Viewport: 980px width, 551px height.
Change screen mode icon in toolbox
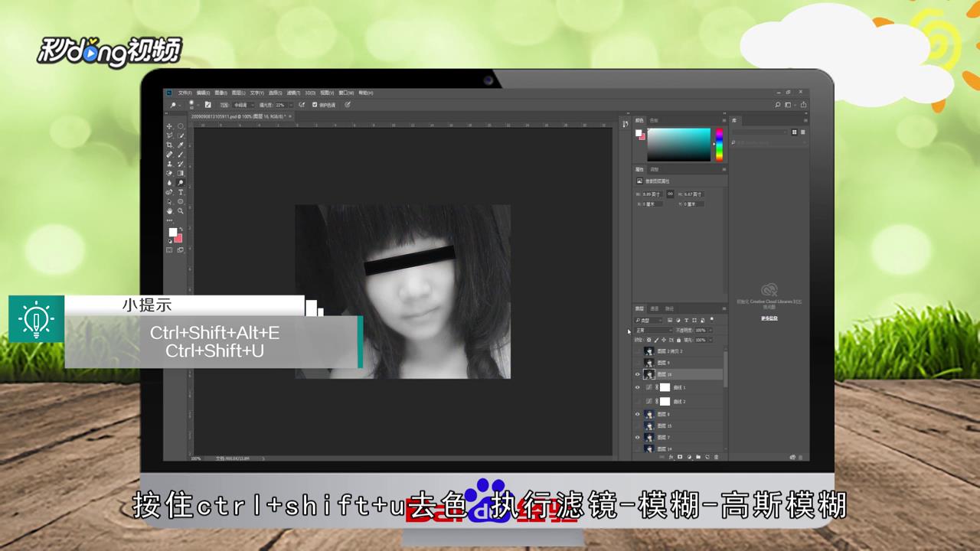pyautogui.click(x=181, y=250)
